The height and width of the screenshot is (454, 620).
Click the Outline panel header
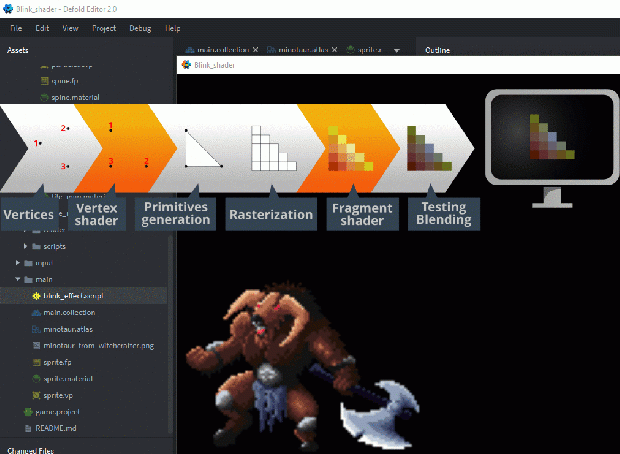tap(437, 50)
